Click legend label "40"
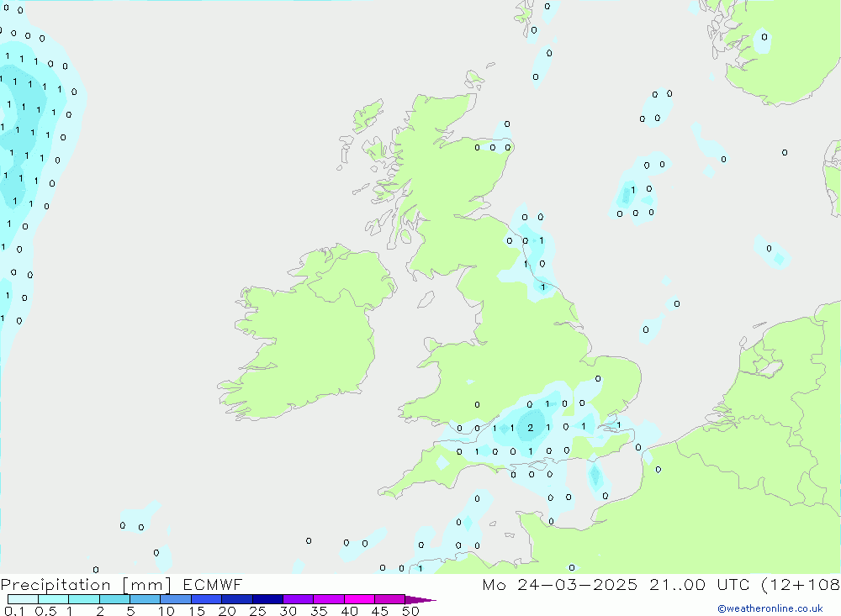The image size is (841, 616). (349, 611)
